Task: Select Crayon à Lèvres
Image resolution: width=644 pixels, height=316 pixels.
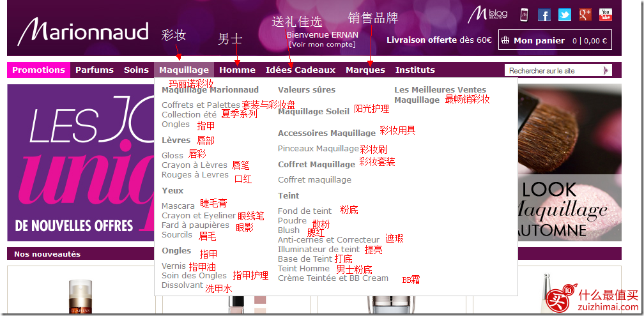Action: [x=194, y=165]
